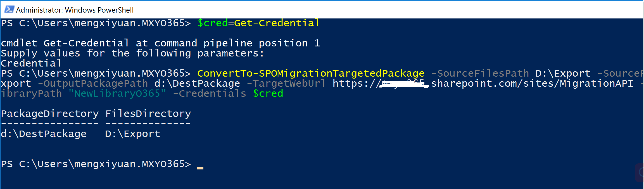Click the -Credentials parameter text
Image resolution: width=644 pixels, height=189 pixels.
pos(210,94)
